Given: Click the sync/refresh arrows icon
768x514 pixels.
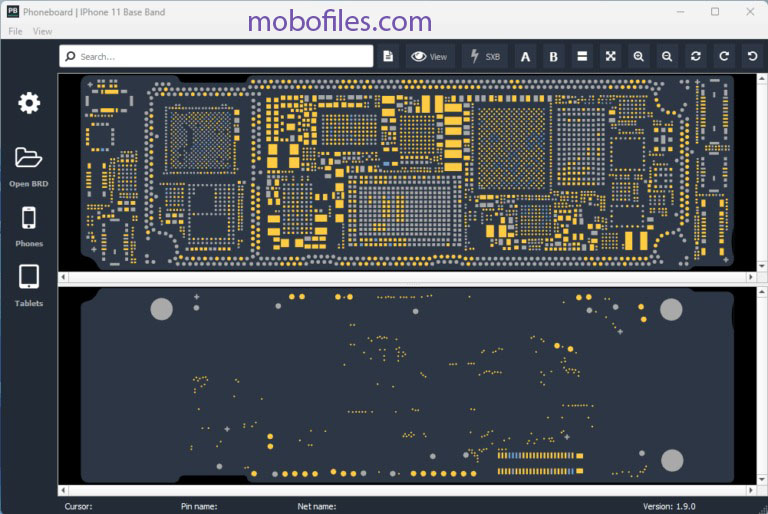Looking at the screenshot, I should tap(696, 56).
